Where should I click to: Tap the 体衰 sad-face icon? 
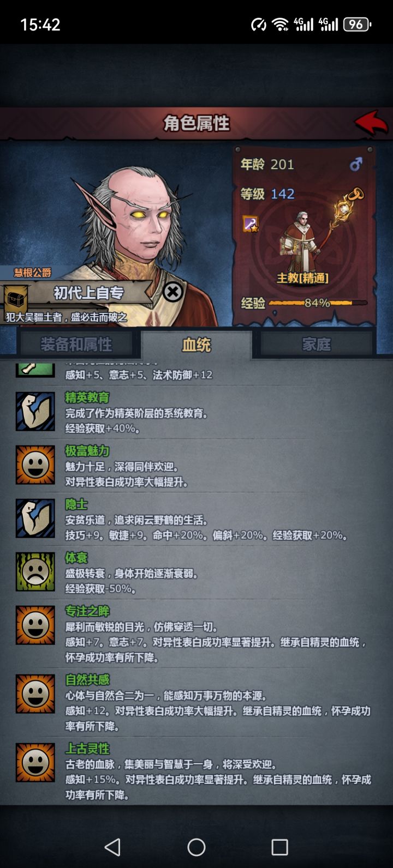(35, 572)
